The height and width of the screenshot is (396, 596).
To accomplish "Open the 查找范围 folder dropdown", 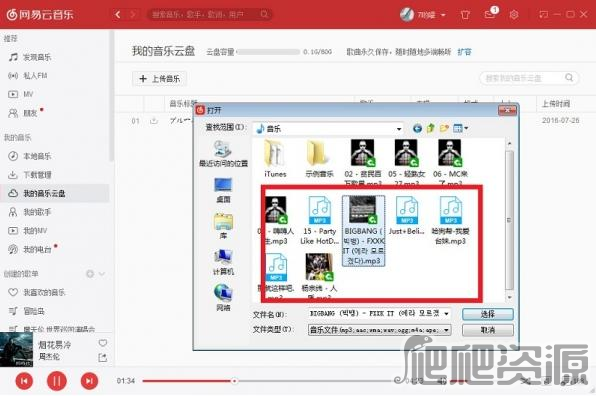I will coord(399,129).
